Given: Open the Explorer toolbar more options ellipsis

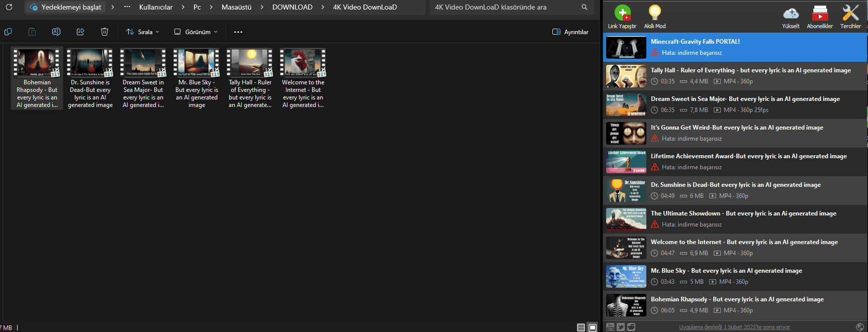Looking at the screenshot, I should [x=238, y=32].
